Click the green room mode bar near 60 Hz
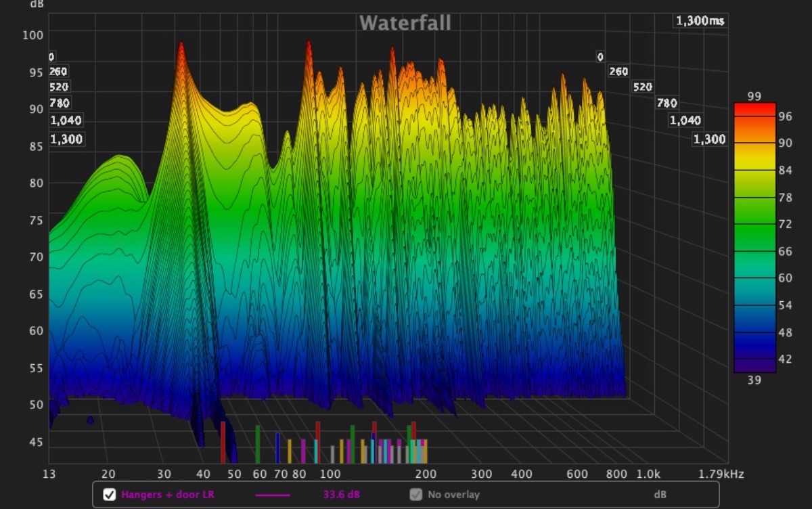 tap(258, 444)
